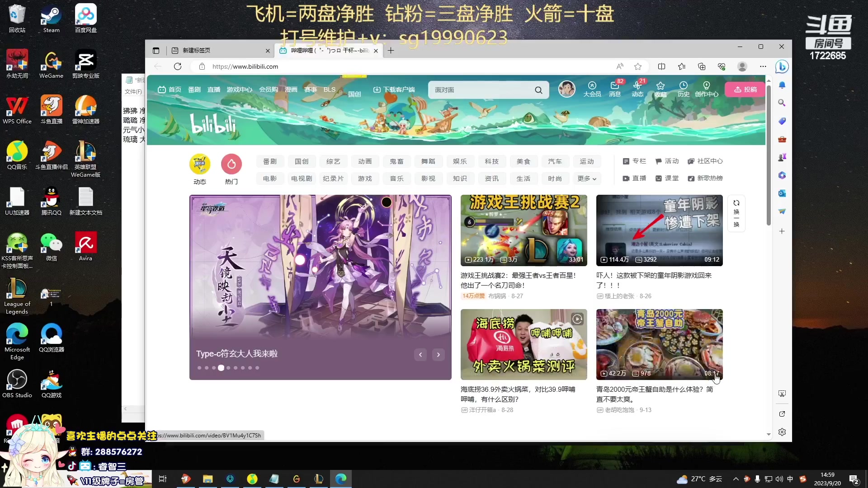This screenshot has width=868, height=488.
Task: Click the bilibili search magnifier icon
Action: [538, 90]
